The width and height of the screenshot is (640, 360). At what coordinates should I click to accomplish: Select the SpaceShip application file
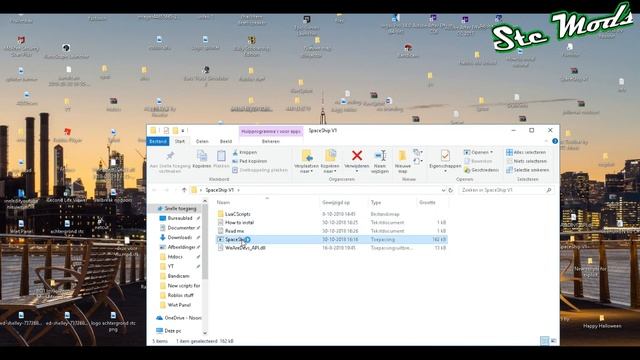tap(331, 240)
